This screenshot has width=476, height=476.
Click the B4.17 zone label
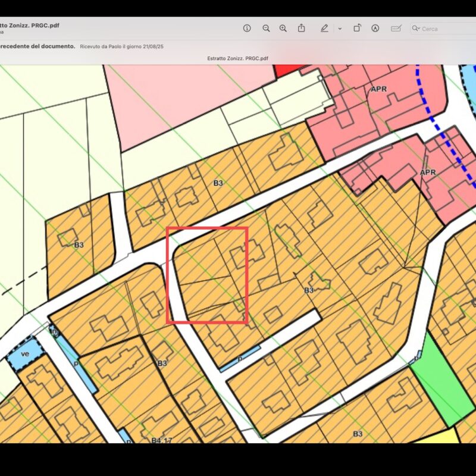point(161,440)
